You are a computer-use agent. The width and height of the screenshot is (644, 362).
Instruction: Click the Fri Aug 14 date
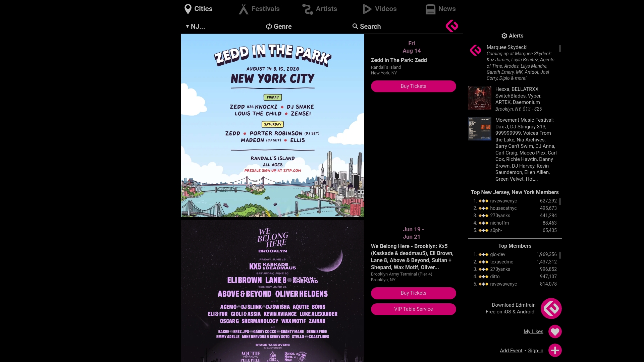412,47
